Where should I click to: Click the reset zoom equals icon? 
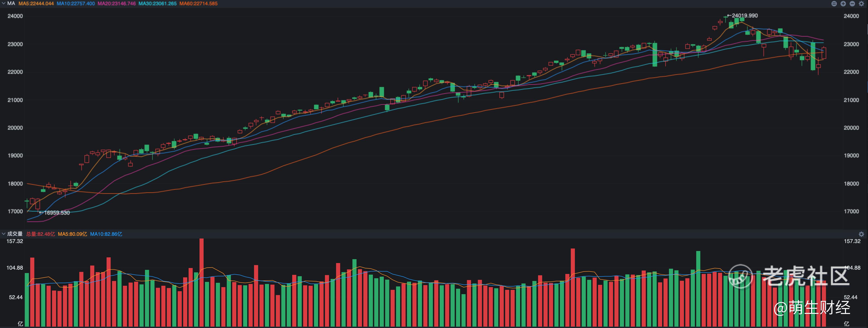pyautogui.click(x=834, y=4)
